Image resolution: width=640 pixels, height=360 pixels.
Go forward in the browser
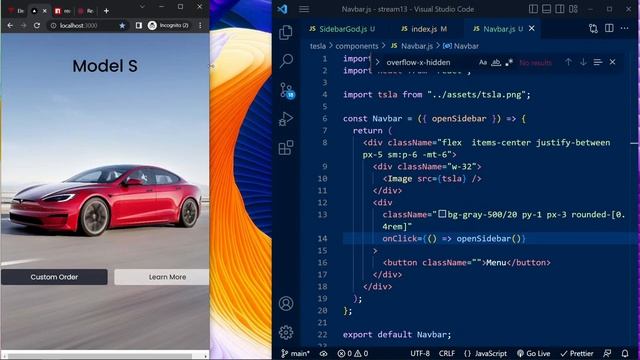point(23,25)
